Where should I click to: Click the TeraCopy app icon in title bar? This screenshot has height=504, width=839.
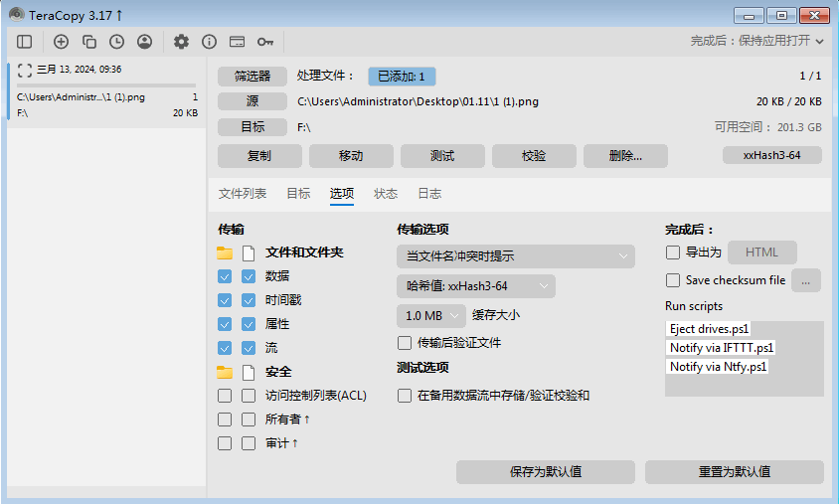click(x=17, y=14)
